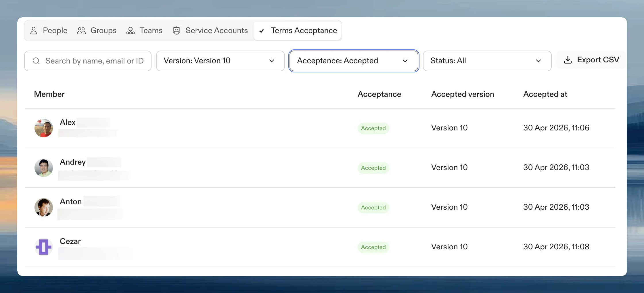Image resolution: width=644 pixels, height=293 pixels.
Task: Select the Accepted badge on Cezar's row
Action: 373,247
